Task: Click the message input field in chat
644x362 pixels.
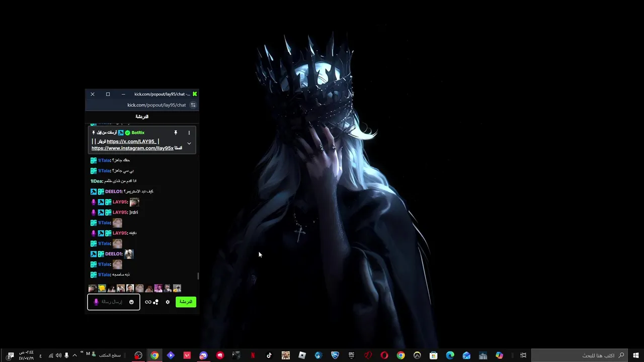Action: click(114, 302)
